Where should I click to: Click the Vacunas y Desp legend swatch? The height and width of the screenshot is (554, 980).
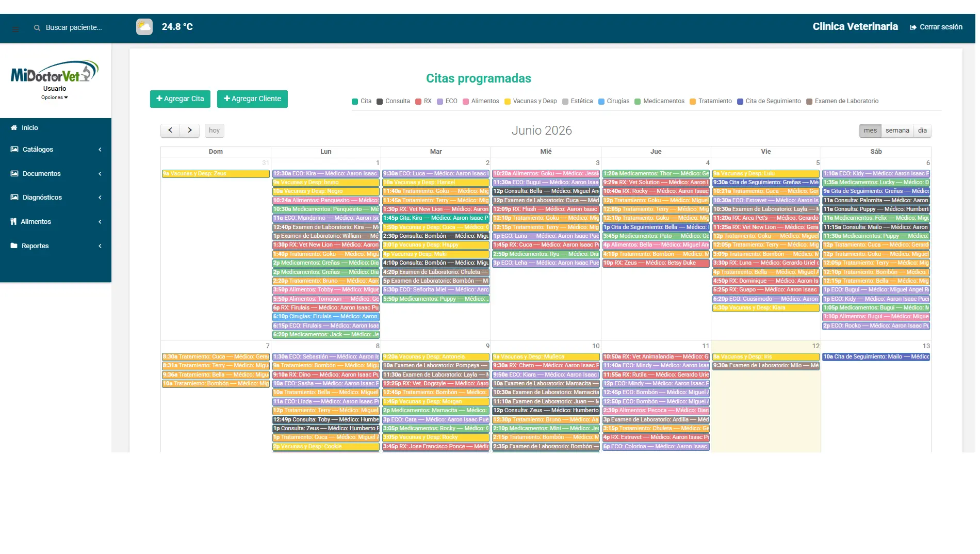pos(508,102)
